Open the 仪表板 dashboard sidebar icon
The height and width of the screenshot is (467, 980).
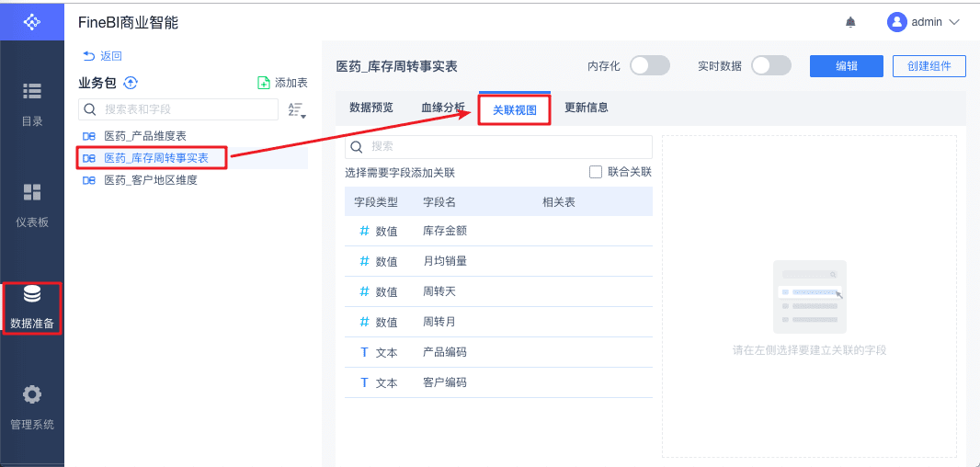[x=32, y=192]
